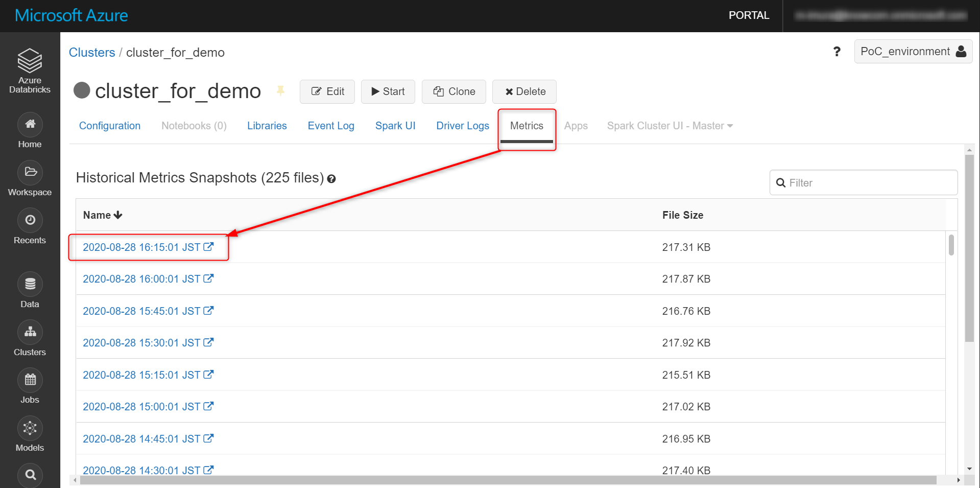
Task: Open the PoC_environment account menu
Action: 913,52
